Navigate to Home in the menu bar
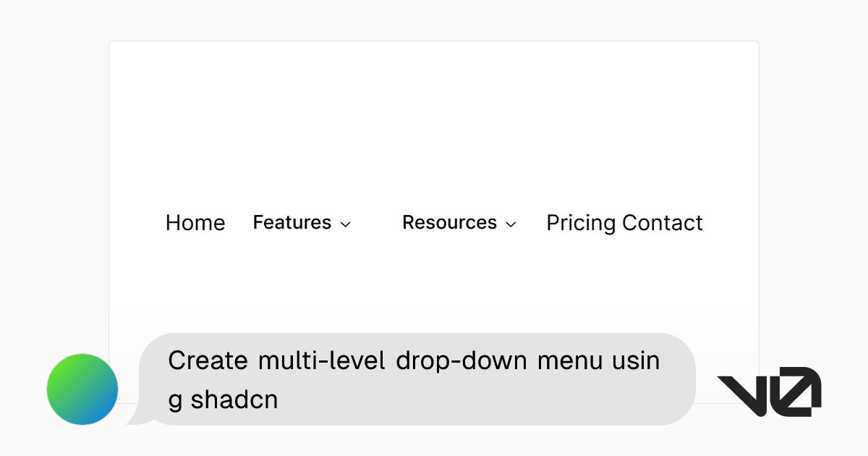 195,223
